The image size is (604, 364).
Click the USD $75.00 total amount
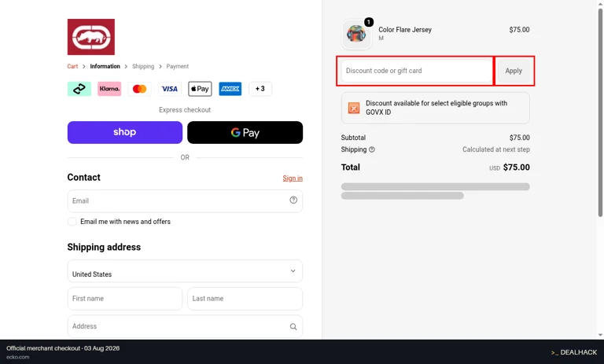click(x=510, y=167)
